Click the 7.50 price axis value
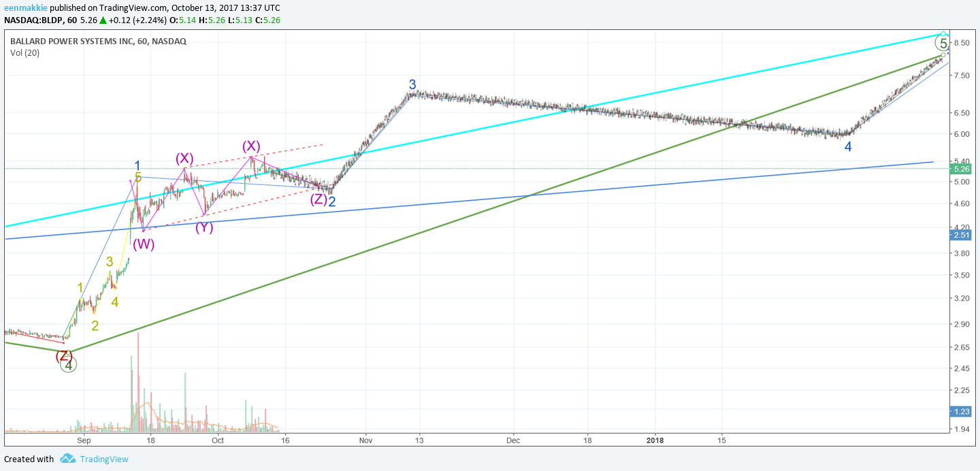 (x=963, y=76)
